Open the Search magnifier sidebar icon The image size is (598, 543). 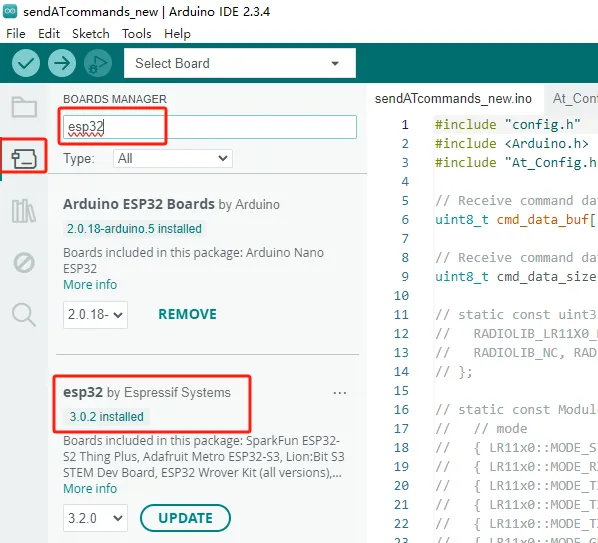coord(24,315)
